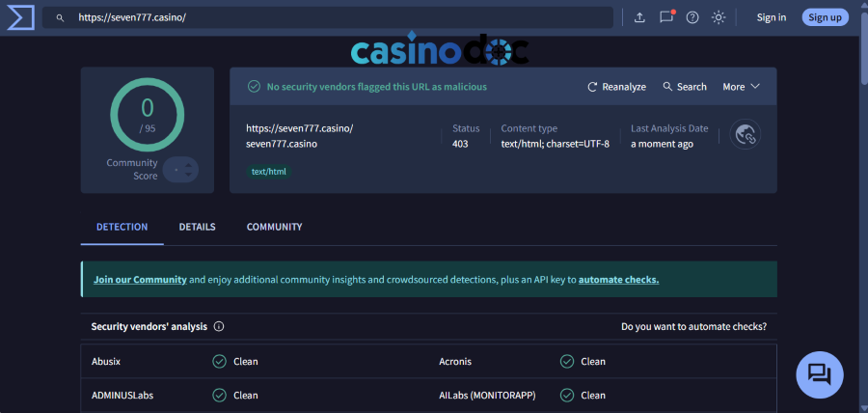Screen dimensions: 868x413
Task: Expand the More dropdown
Action: tap(742, 87)
